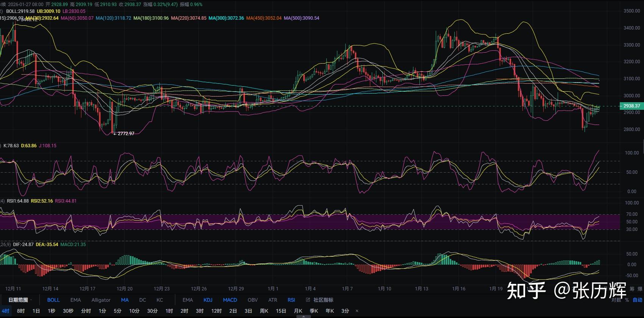Disable the MACD sub-indicator
Image resolution: width=644 pixels, height=318 pixels.
pyautogui.click(x=230, y=300)
